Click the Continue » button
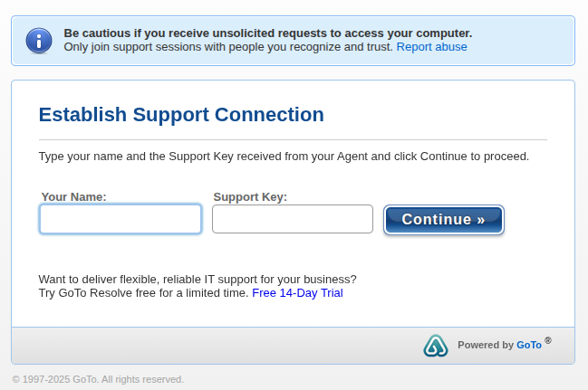 (x=444, y=220)
